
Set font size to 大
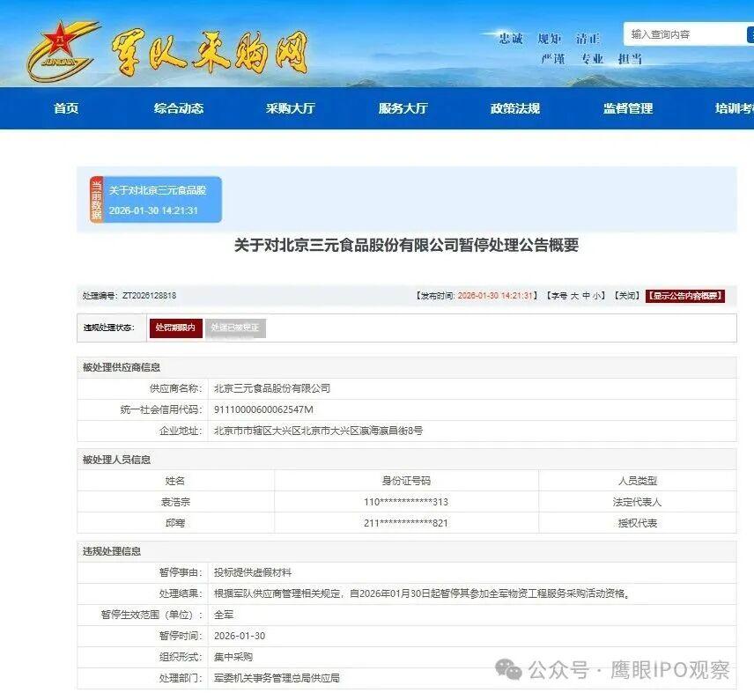pyautogui.click(x=575, y=296)
